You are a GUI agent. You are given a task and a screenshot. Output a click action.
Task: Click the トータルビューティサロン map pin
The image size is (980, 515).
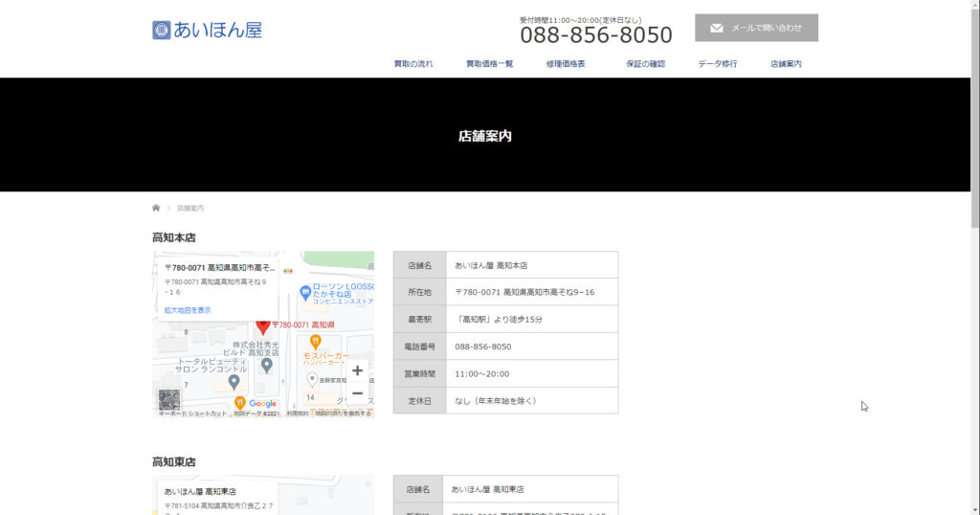pyautogui.click(x=234, y=381)
